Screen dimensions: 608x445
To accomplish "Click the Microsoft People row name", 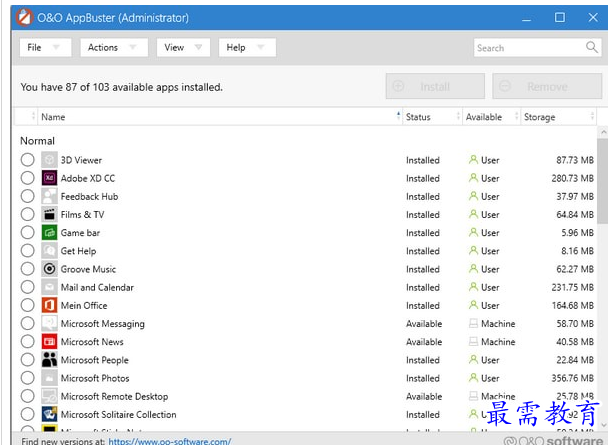I will pos(95,360).
